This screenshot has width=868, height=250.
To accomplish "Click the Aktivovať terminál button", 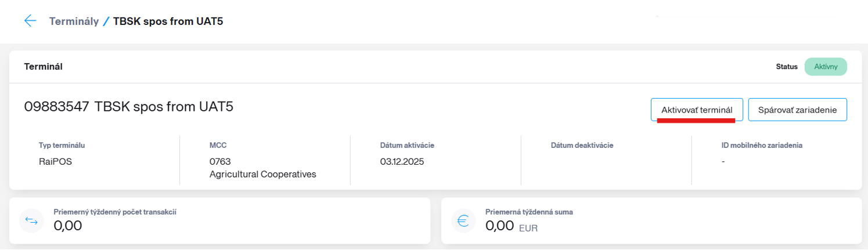I will 697,110.
